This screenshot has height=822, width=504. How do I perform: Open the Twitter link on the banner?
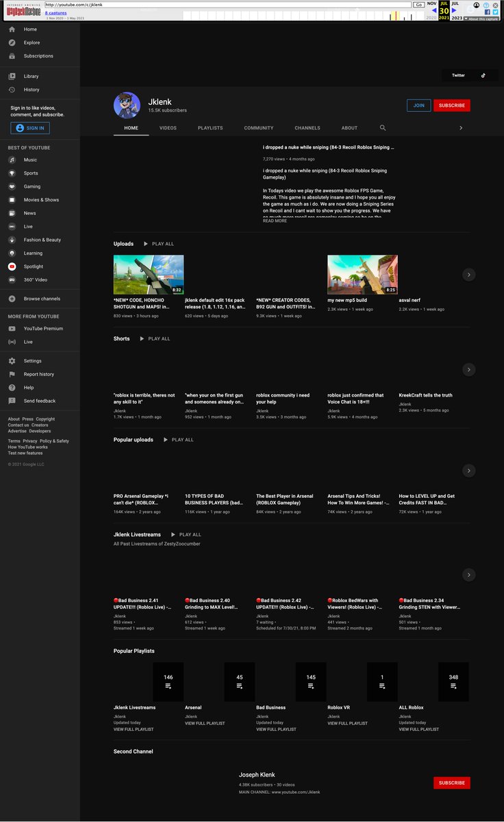pyautogui.click(x=458, y=75)
